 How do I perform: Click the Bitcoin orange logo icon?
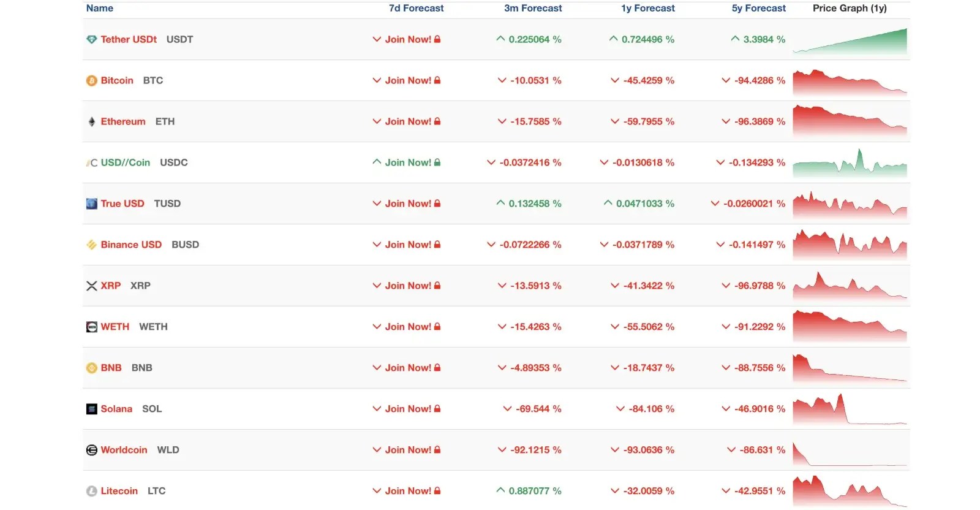pos(92,80)
